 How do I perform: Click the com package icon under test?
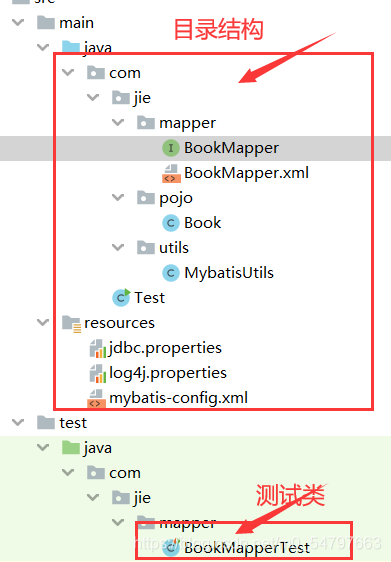tap(96, 473)
